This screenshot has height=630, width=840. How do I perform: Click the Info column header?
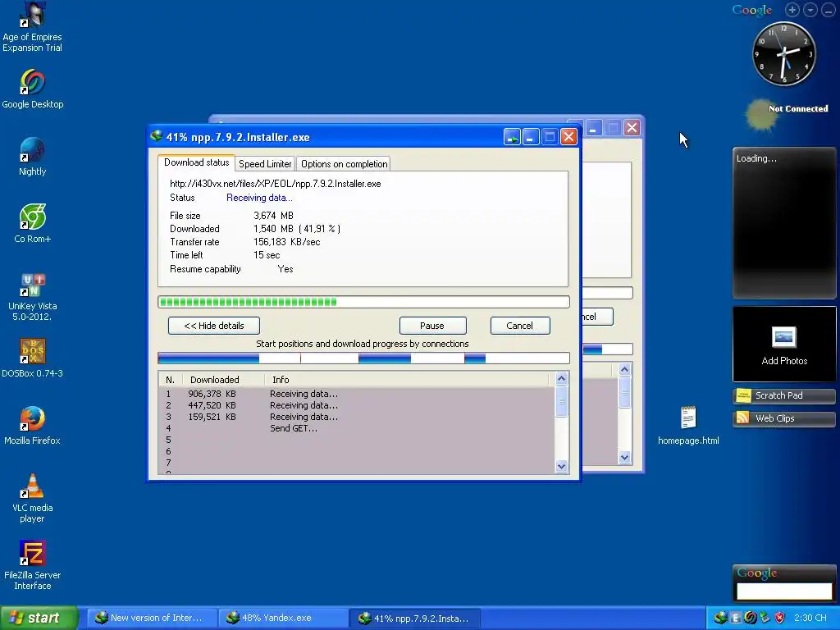pos(407,380)
